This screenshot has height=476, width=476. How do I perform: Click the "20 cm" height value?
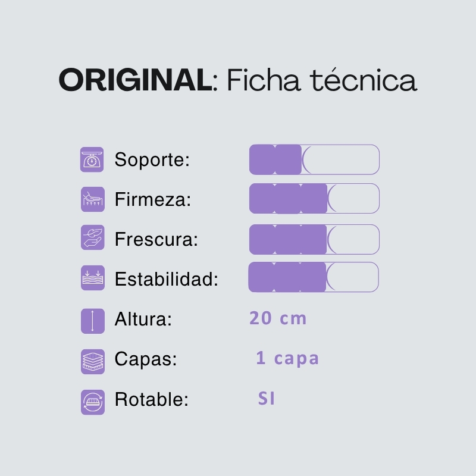point(278,318)
